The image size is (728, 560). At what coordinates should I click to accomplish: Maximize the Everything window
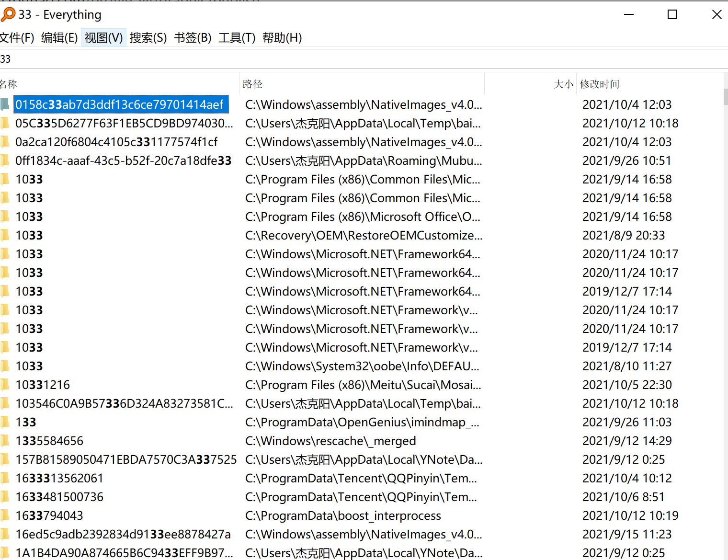tap(672, 14)
